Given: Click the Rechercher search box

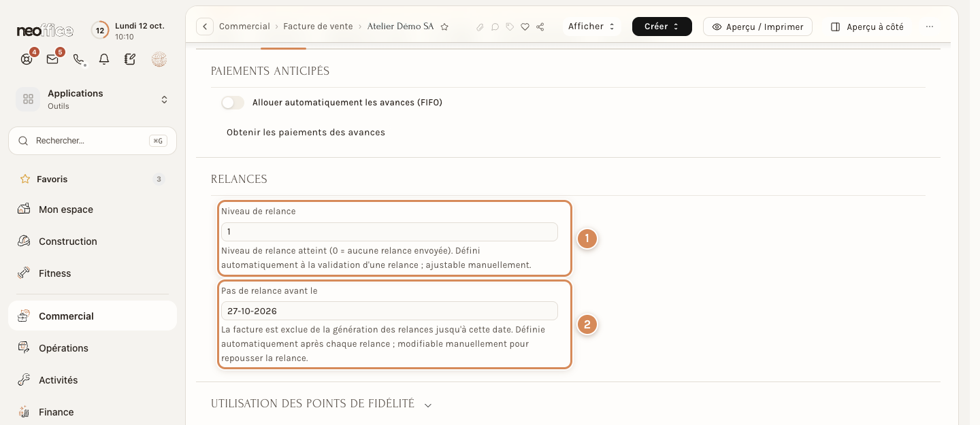Looking at the screenshot, I should coord(93,141).
